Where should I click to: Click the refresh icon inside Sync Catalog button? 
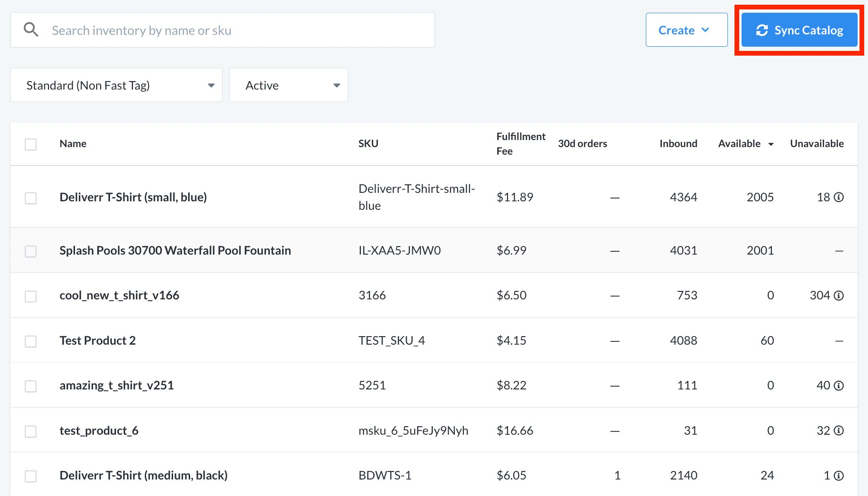[762, 30]
